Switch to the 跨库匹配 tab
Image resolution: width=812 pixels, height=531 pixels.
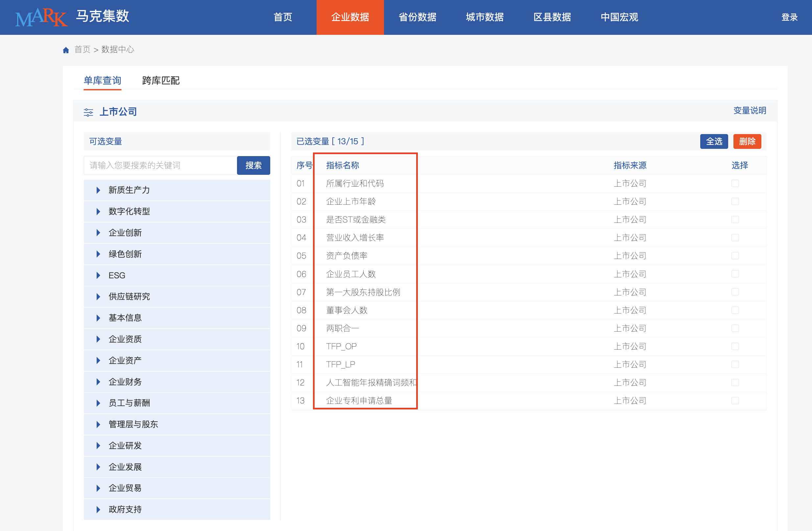click(161, 81)
